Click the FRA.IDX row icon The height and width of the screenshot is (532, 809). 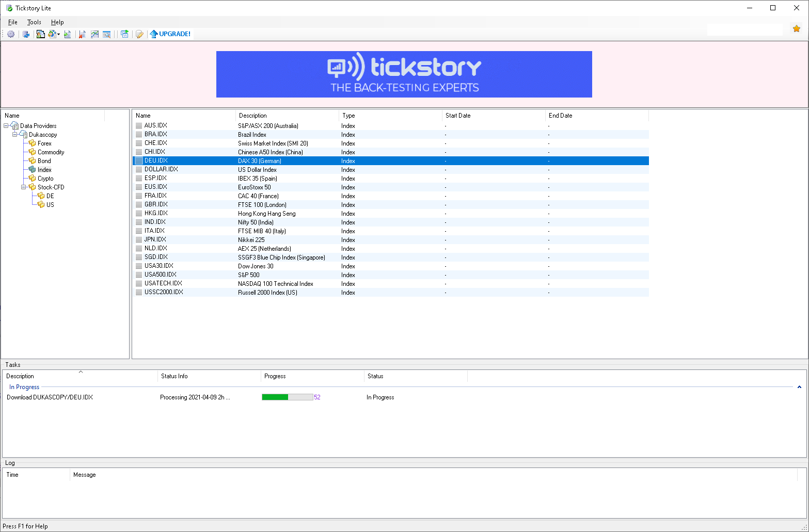[x=139, y=196]
